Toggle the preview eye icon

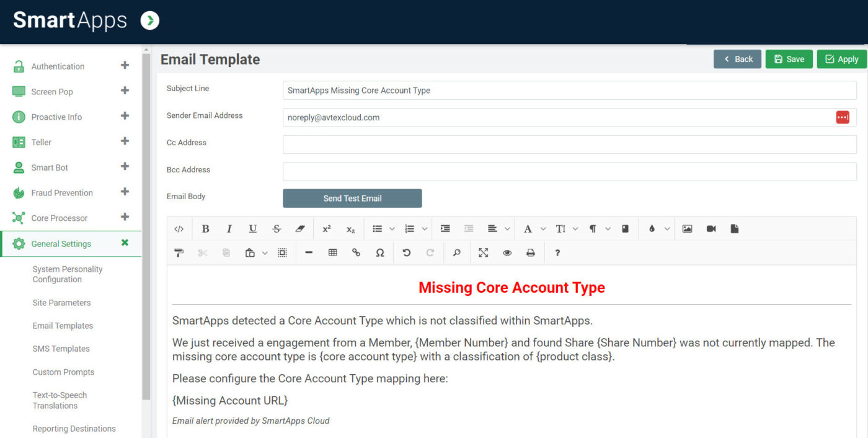click(x=507, y=253)
